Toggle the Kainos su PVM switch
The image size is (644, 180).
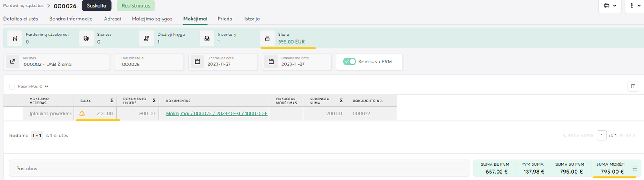(x=350, y=62)
